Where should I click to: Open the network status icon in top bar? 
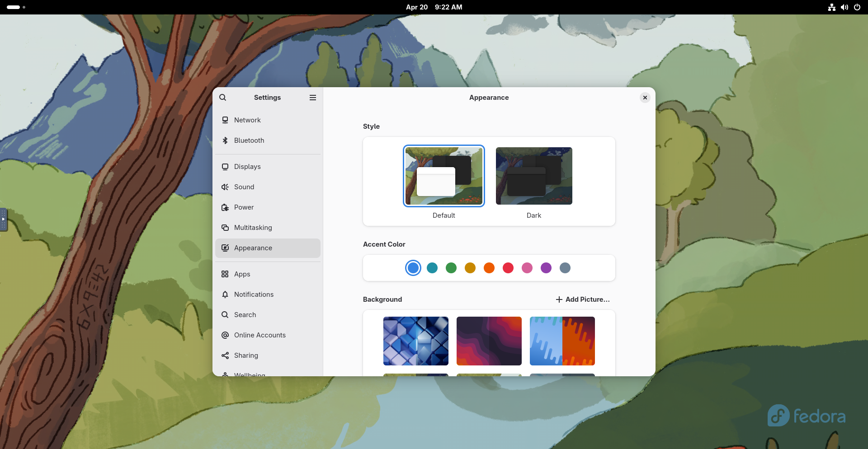pyautogui.click(x=832, y=7)
